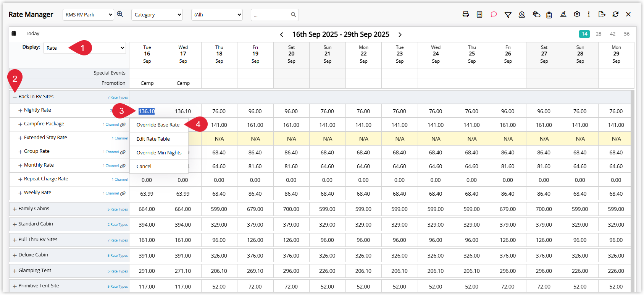The height and width of the screenshot is (295, 644).
Task: Open the RMS RV Park property dropdown
Action: click(88, 15)
